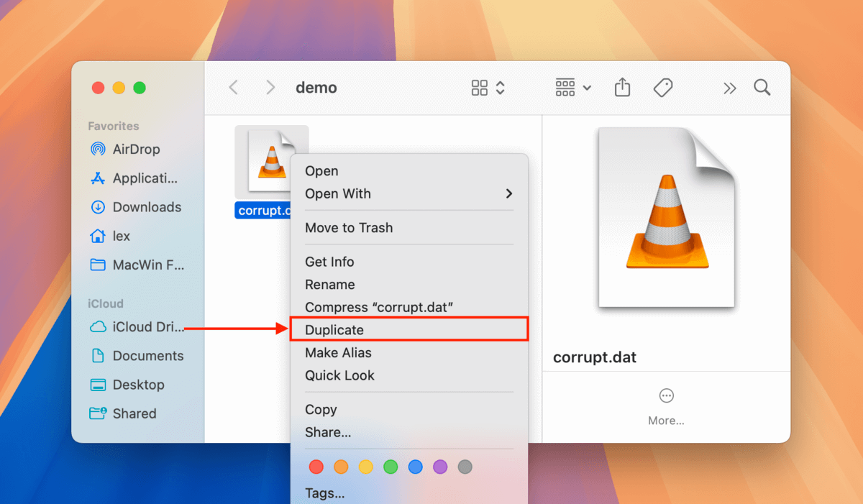Expand the toolbar overflow chevrons
Image resolution: width=863 pixels, height=504 pixels.
730,88
